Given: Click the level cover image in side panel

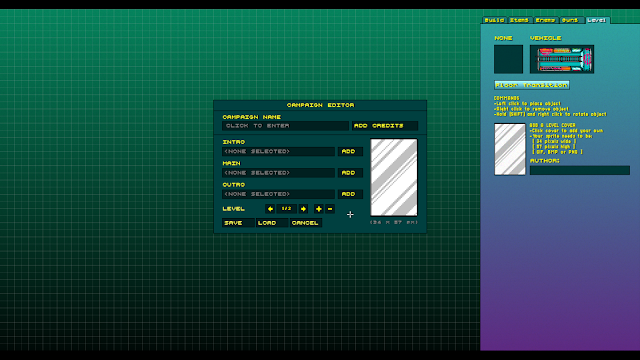Looking at the screenshot, I should pos(510,149).
